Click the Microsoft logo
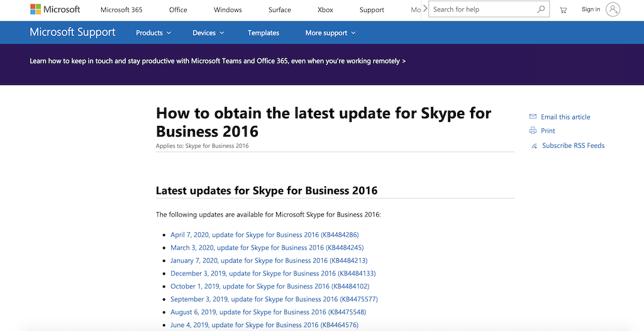Screen dimensions: 644x331 point(55,9)
